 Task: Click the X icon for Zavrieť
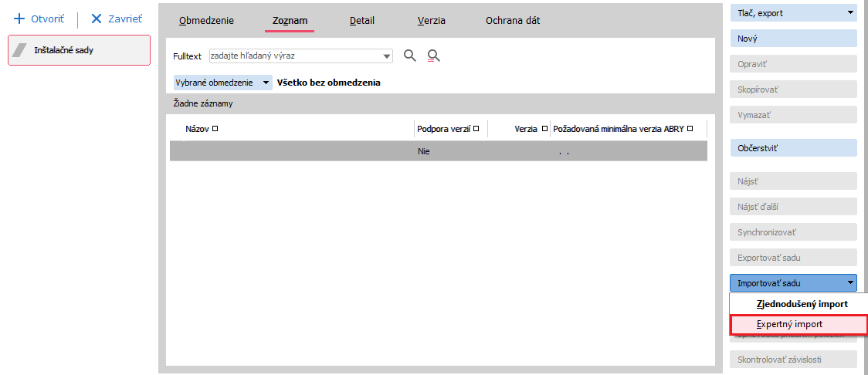97,19
